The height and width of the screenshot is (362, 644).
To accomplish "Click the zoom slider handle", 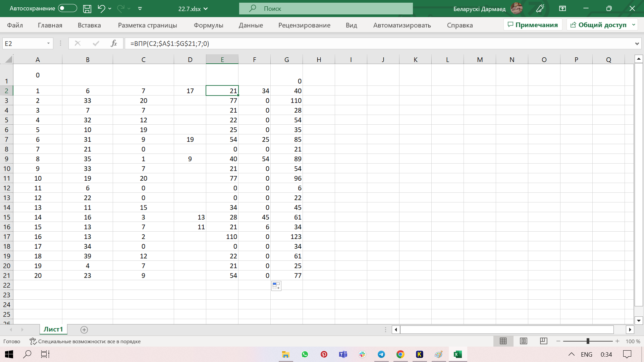I will click(588, 341).
